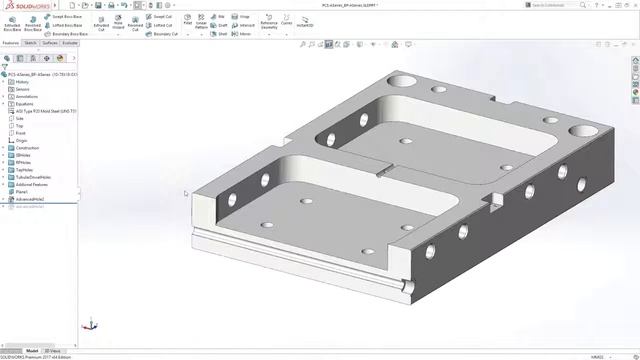The height and width of the screenshot is (360, 640).
Task: Open the ConfigurationManager tab
Action: coord(33,58)
